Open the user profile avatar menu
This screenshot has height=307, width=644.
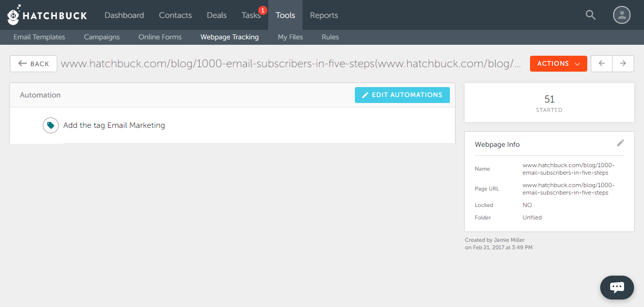(x=622, y=15)
